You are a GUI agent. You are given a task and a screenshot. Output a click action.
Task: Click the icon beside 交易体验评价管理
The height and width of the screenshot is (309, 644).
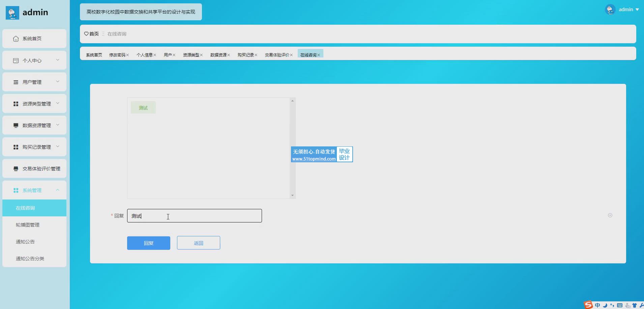(x=16, y=169)
